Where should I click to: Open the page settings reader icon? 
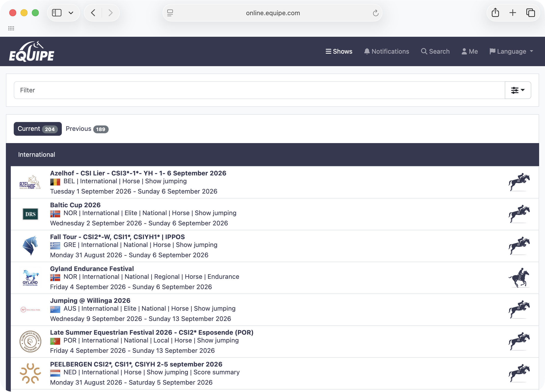pyautogui.click(x=170, y=13)
